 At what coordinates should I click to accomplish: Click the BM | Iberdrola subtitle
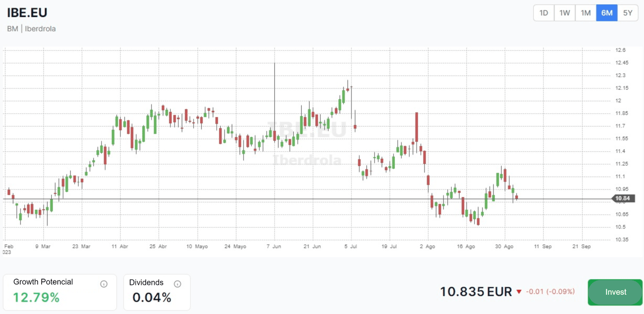click(31, 29)
